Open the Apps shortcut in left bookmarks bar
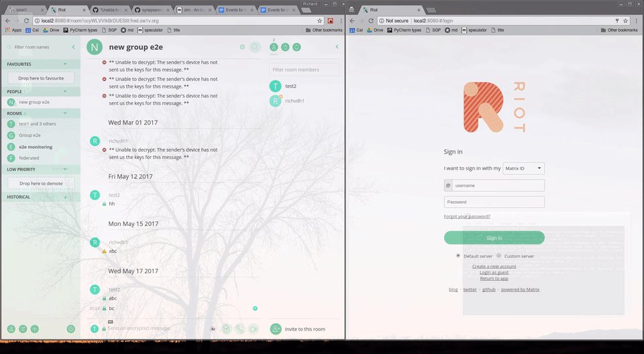 point(13,30)
